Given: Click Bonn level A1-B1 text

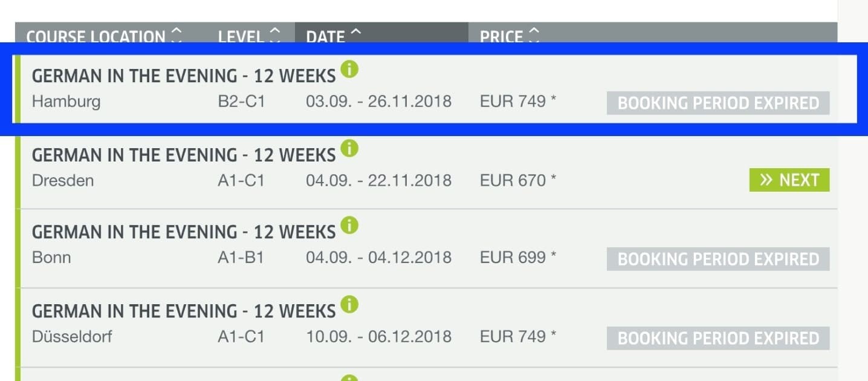Looking at the screenshot, I should (x=241, y=258).
